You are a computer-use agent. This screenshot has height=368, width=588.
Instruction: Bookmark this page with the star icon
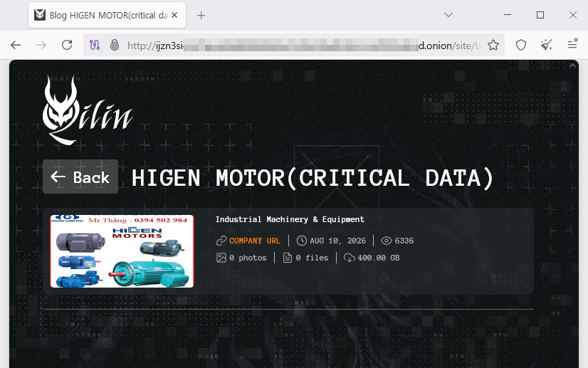click(493, 46)
